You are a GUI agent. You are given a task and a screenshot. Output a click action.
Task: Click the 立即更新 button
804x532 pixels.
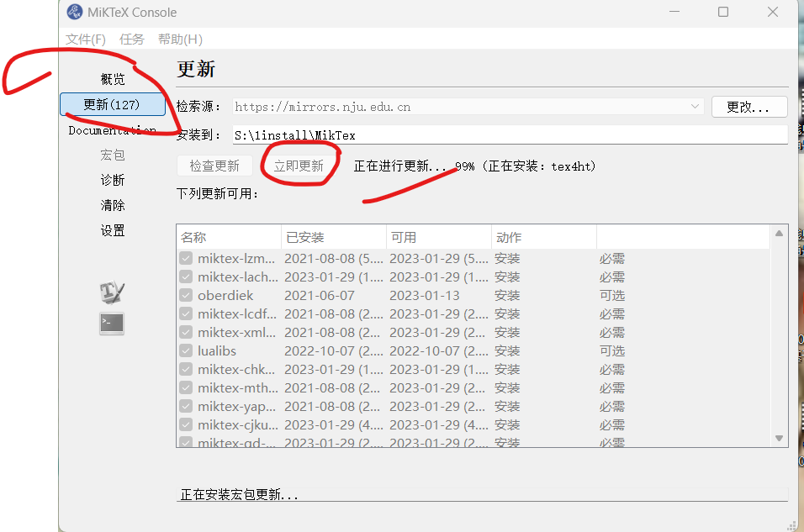click(x=299, y=166)
